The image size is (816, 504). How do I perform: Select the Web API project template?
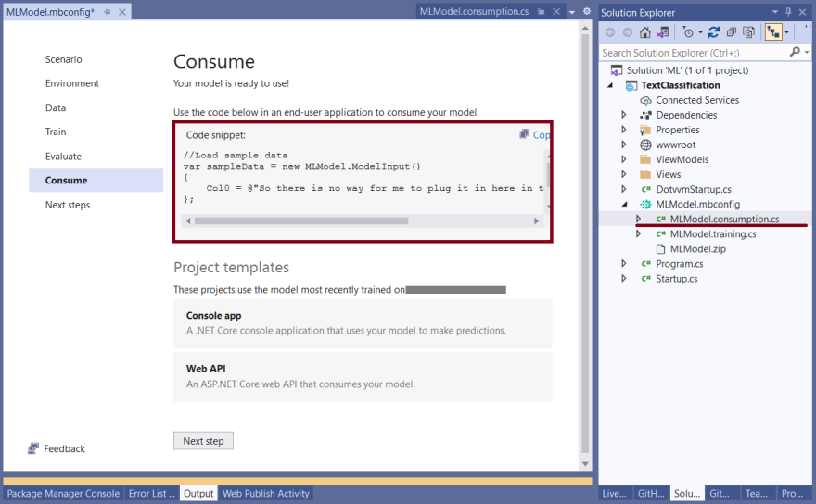[363, 376]
